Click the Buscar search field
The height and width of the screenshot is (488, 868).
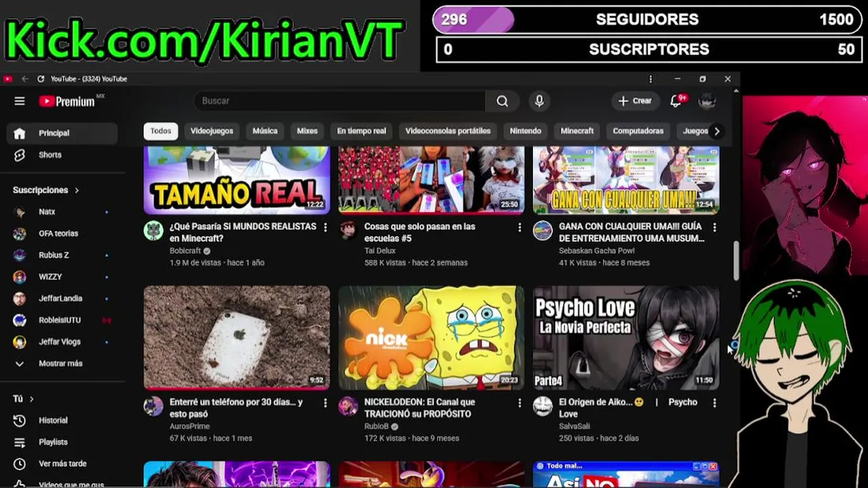click(339, 101)
